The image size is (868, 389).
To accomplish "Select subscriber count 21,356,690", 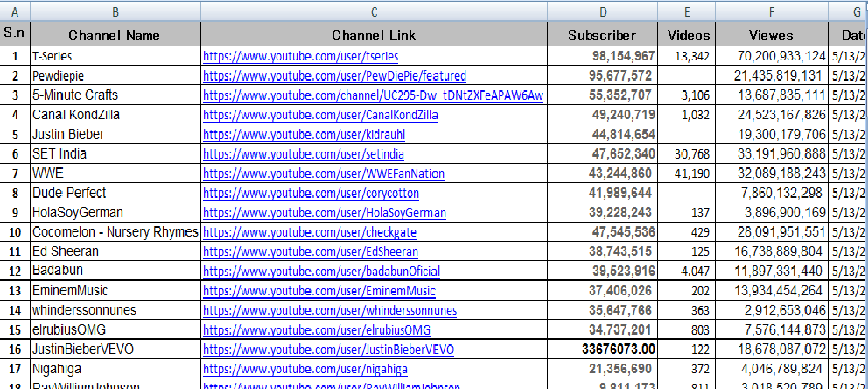I will tap(603, 369).
